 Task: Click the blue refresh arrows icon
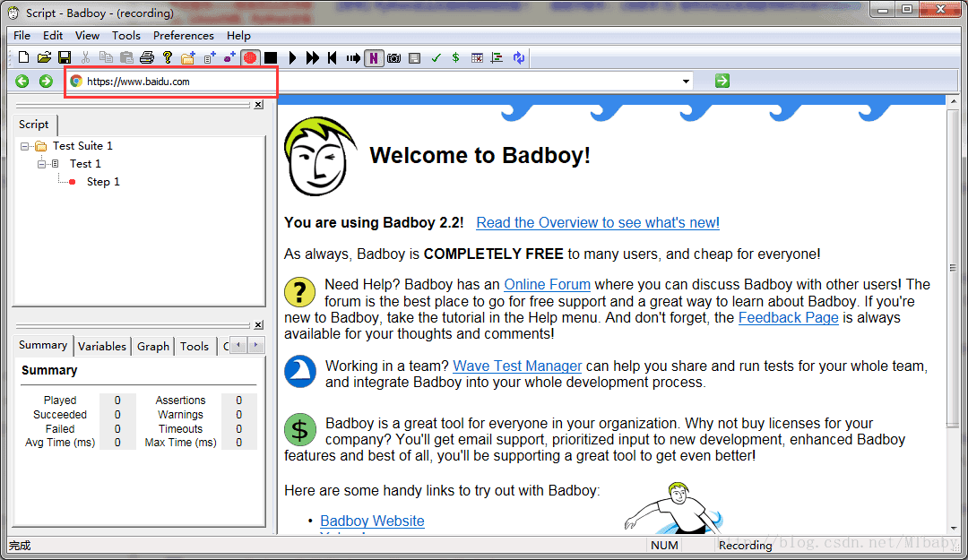click(x=519, y=57)
